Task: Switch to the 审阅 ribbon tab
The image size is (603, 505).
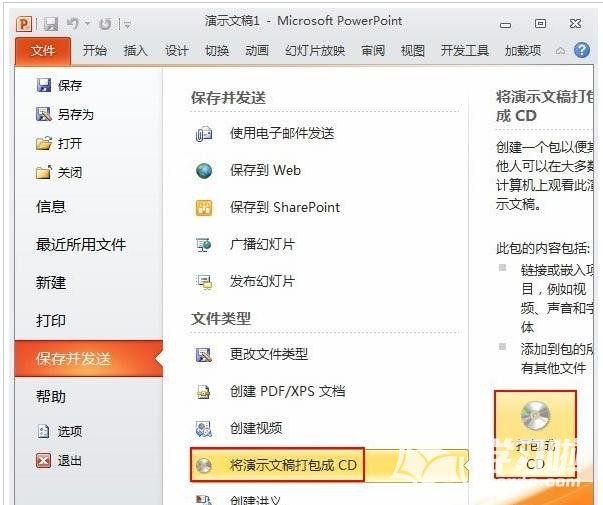Action: (x=373, y=50)
